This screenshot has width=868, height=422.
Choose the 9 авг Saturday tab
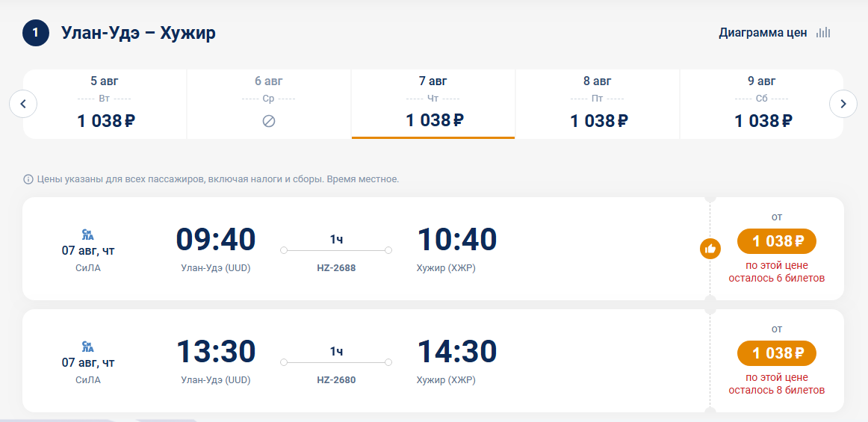762,104
